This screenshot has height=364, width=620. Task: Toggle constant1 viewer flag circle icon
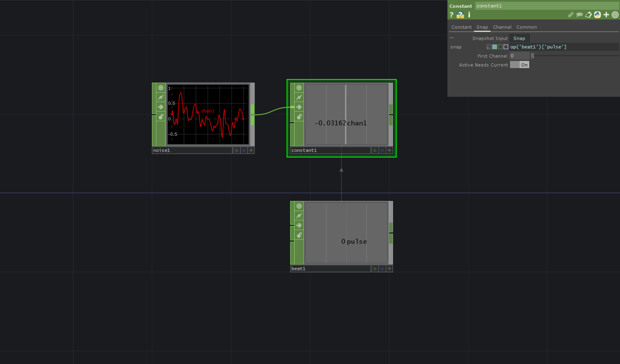pyautogui.click(x=299, y=88)
